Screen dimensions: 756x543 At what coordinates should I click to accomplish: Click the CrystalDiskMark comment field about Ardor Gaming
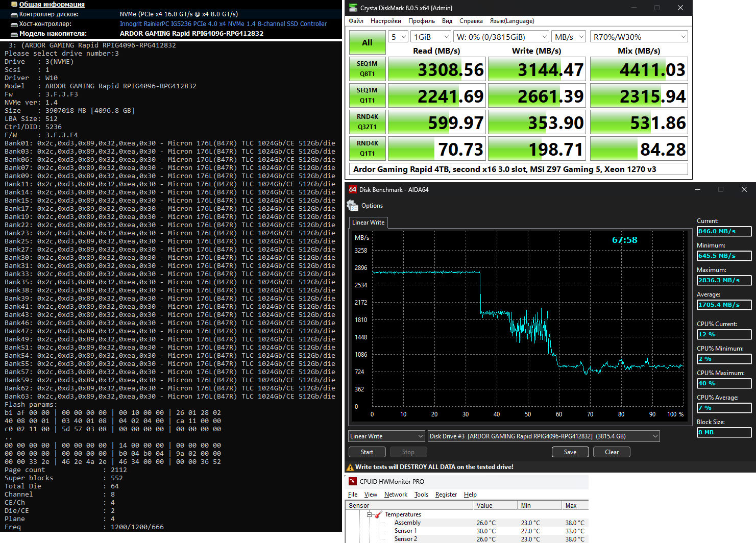pyautogui.click(x=519, y=169)
